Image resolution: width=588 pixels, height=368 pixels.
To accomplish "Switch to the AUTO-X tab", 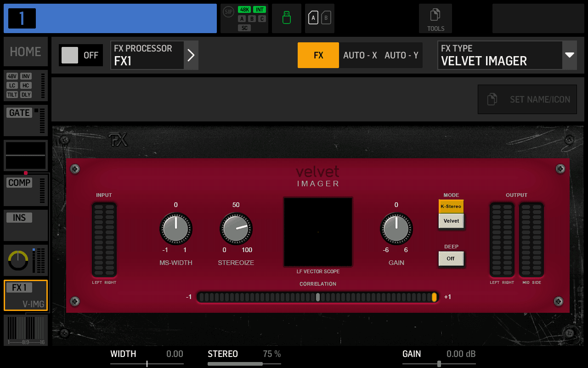I will pos(360,55).
